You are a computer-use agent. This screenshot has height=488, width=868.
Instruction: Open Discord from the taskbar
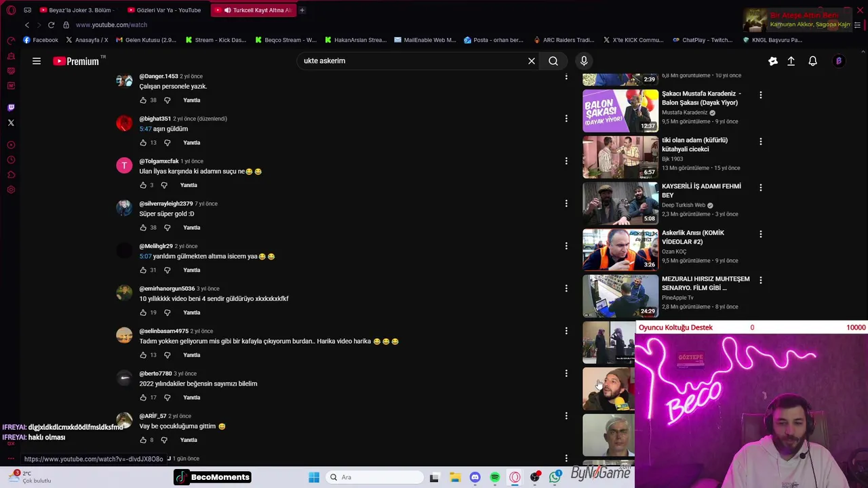pos(475,477)
